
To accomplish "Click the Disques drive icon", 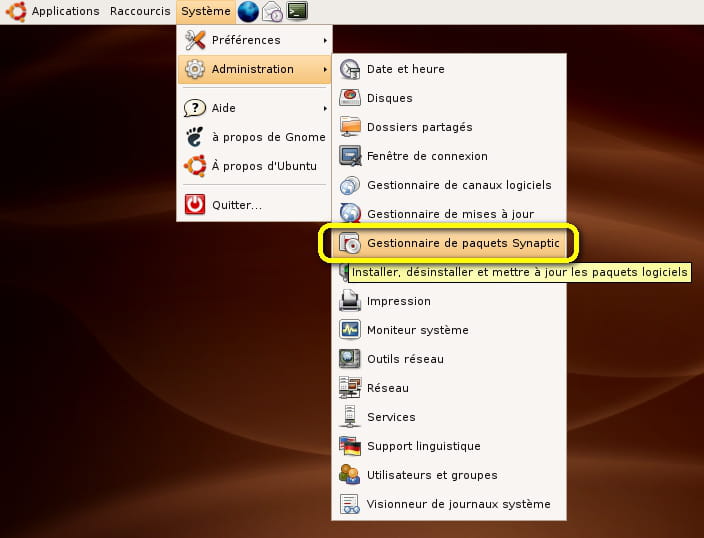I will (x=350, y=97).
